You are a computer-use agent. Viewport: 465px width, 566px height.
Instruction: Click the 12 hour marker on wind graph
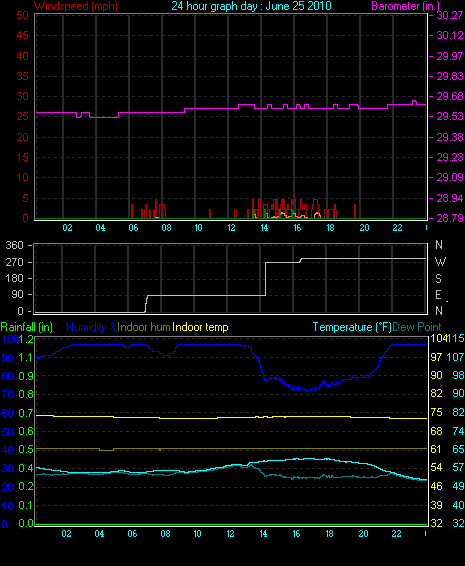pos(231,228)
